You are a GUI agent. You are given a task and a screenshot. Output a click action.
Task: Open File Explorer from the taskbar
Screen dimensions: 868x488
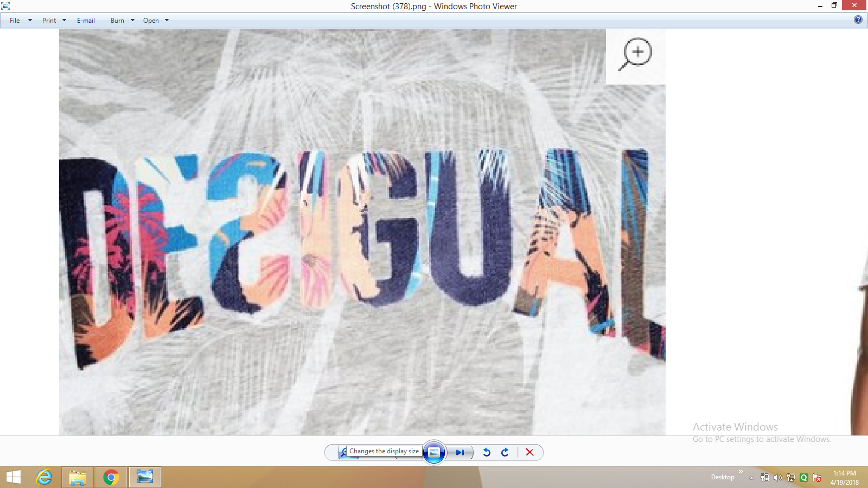click(78, 477)
